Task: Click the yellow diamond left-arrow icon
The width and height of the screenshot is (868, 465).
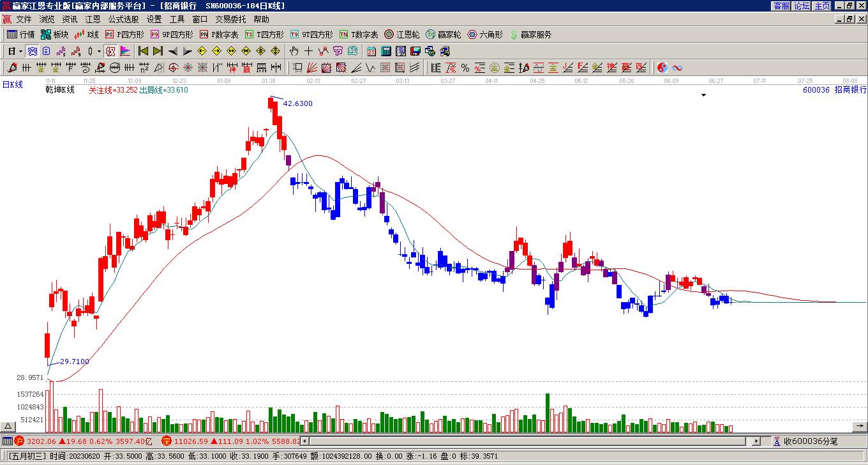Action: [202, 51]
